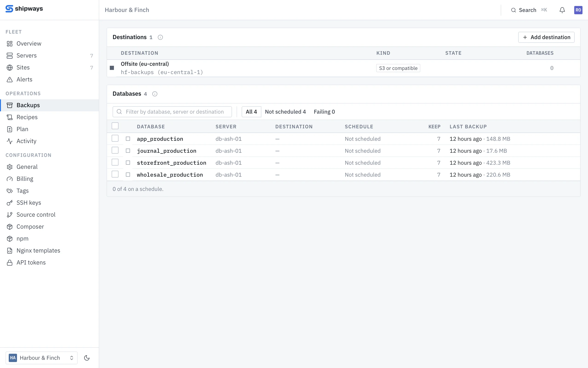The height and width of the screenshot is (368, 588).
Task: Click the Nginx templates file icon
Action: pos(10,250)
